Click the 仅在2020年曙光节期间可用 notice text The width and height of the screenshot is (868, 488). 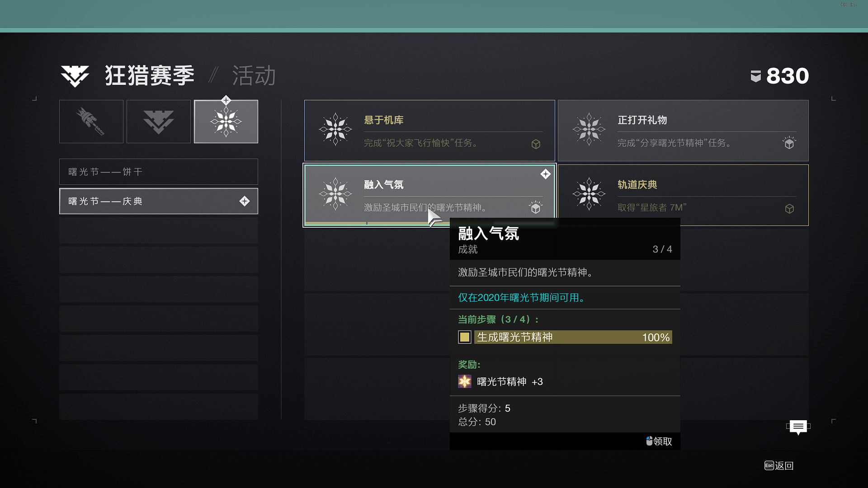(x=523, y=297)
